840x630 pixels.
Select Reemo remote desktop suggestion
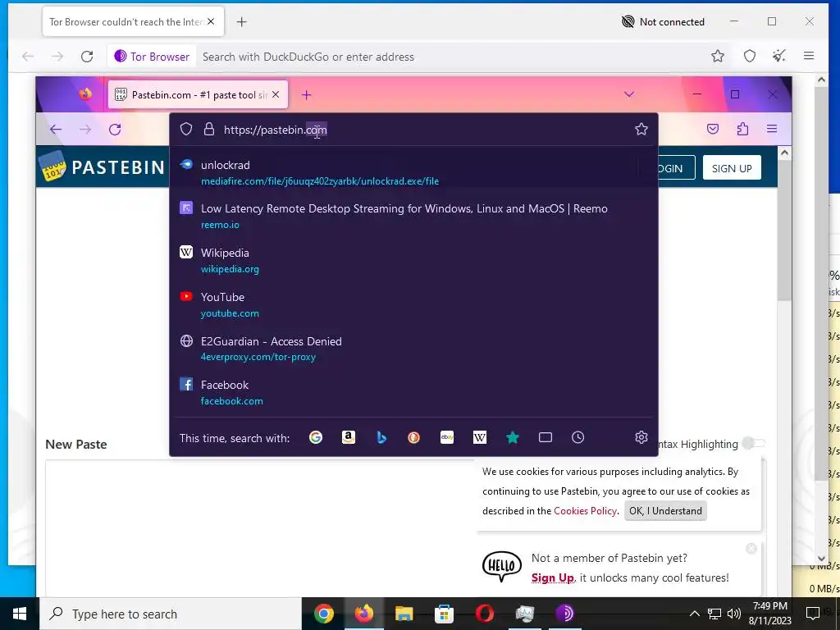(413, 216)
